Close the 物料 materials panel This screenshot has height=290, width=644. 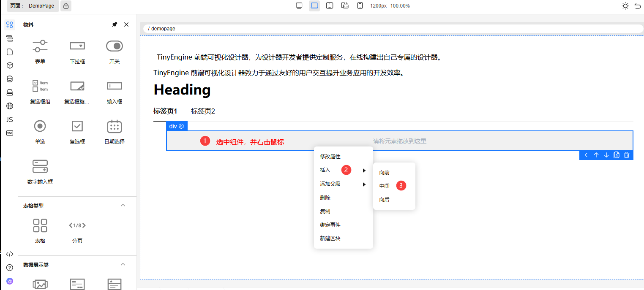(x=126, y=24)
